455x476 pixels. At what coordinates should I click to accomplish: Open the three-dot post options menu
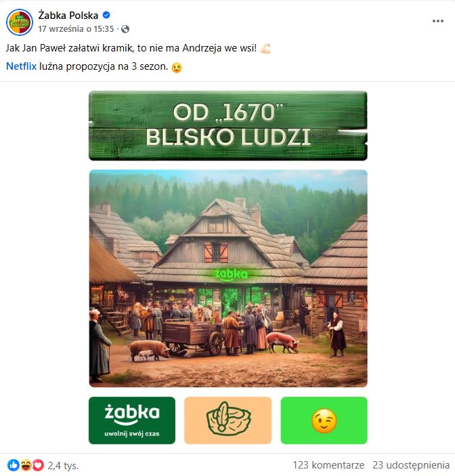pyautogui.click(x=437, y=21)
